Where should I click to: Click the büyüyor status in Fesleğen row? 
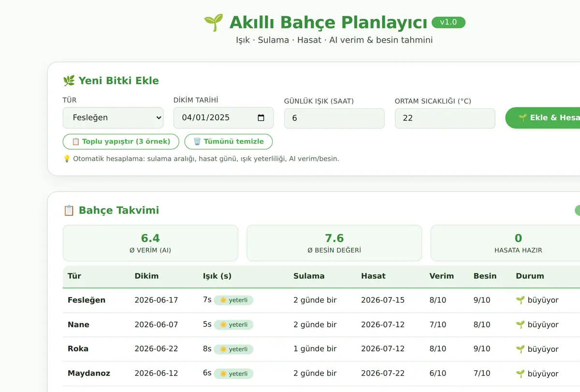[x=537, y=300]
